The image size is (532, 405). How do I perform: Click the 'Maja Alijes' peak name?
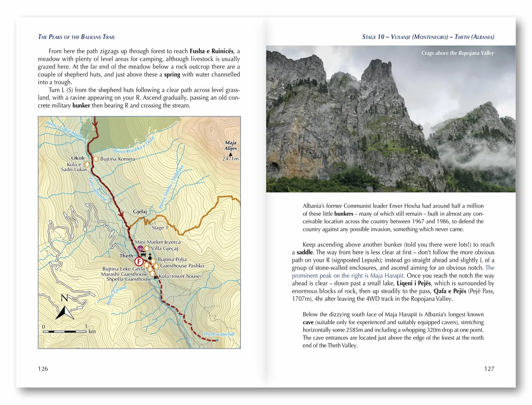pyautogui.click(x=230, y=146)
